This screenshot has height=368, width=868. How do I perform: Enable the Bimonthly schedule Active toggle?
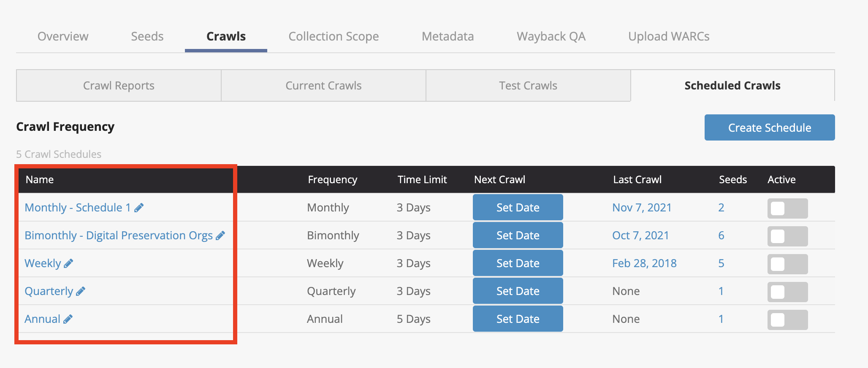[x=787, y=236]
